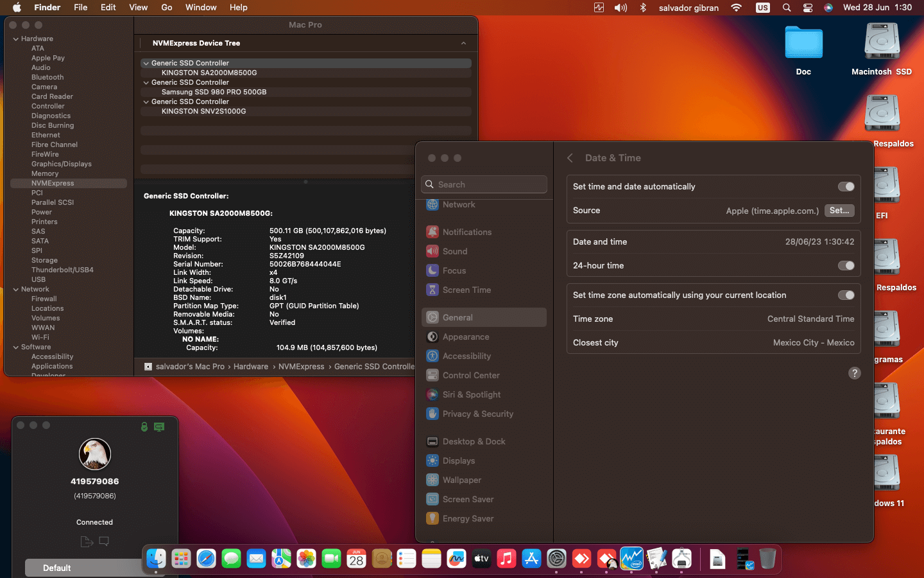The image size is (924, 578).
Task: Open the Window menu
Action: tap(201, 8)
